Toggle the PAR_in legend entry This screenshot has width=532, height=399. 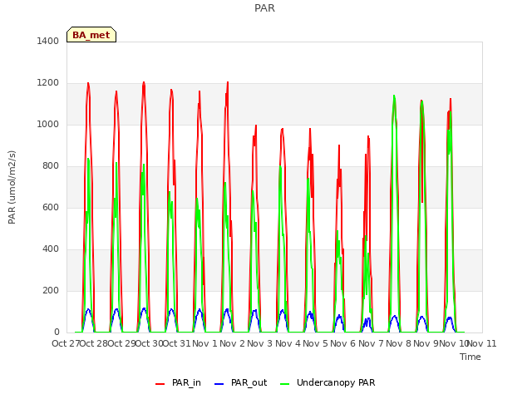click(178, 382)
